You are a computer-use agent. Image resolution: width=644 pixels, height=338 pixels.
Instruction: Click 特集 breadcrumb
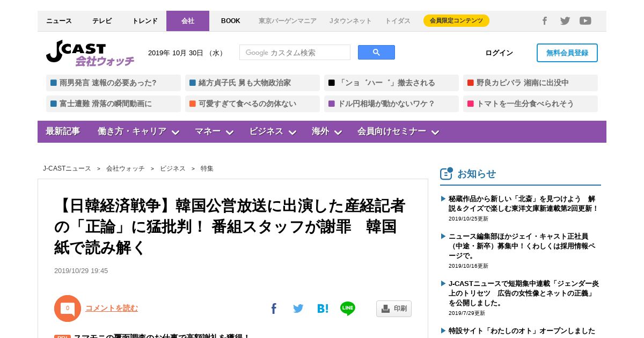tap(207, 168)
